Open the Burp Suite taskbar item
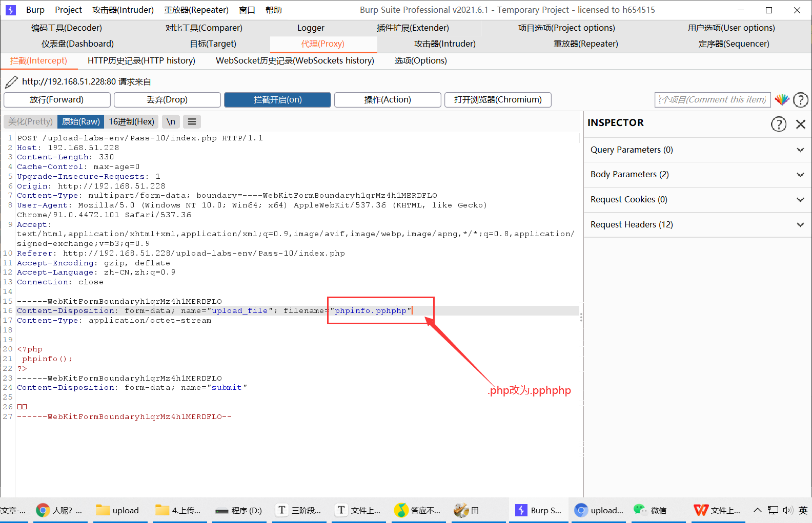Screen dimensions: 812x523 (539, 510)
